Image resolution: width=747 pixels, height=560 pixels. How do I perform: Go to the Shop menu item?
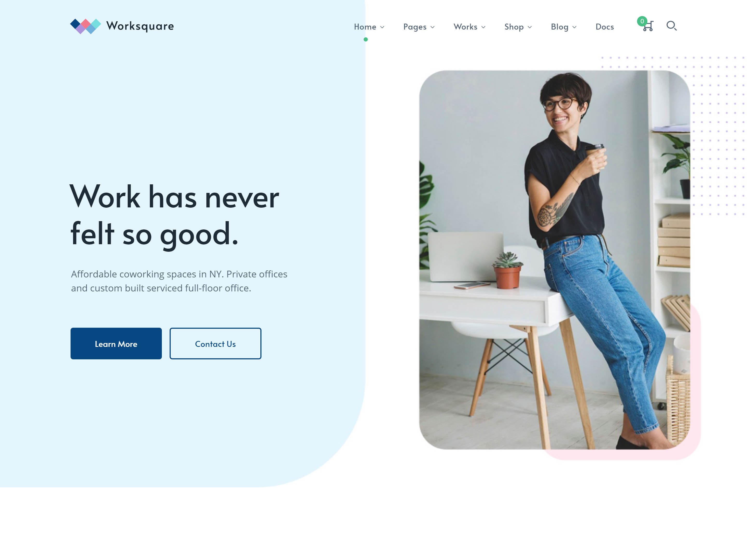514,27
